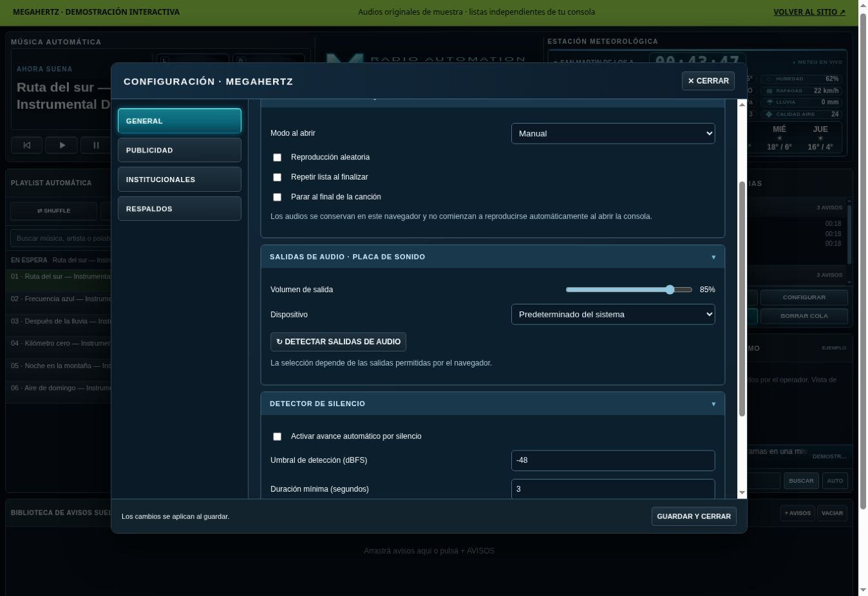The height and width of the screenshot is (596, 868).
Task: Enable Reproducción aleatoria checkbox
Action: [278, 157]
